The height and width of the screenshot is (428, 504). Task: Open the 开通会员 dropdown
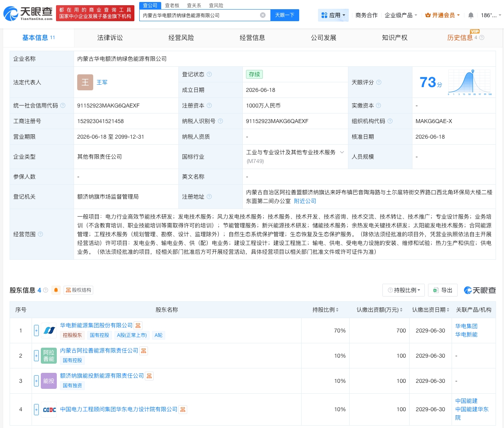point(442,15)
